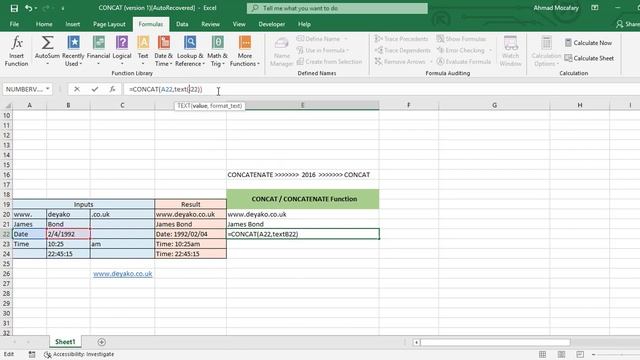The height and width of the screenshot is (360, 640).
Task: Click Evaluate Formula
Action: [464, 62]
